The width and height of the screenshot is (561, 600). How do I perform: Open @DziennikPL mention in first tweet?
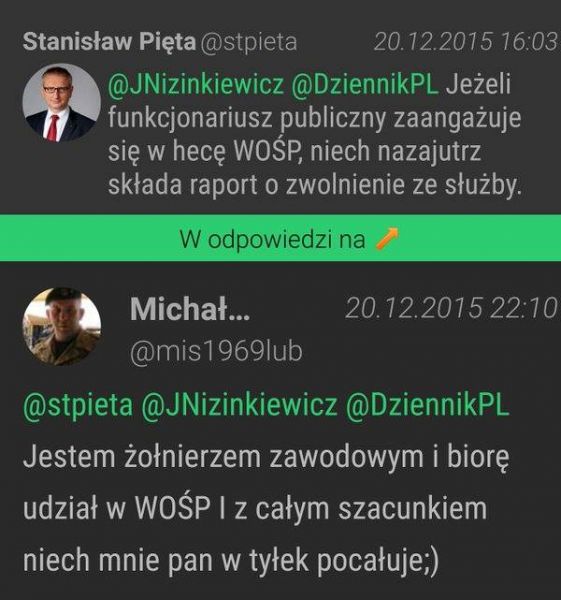click(364, 85)
